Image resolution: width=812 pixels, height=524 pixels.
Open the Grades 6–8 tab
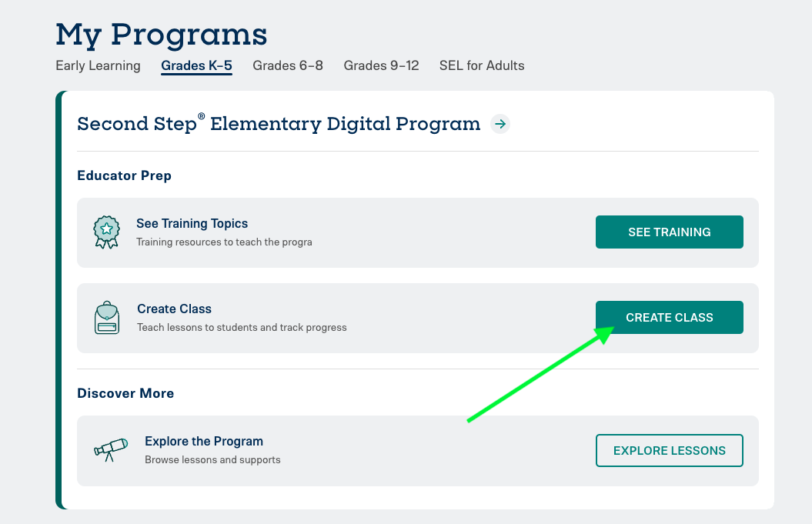tap(288, 65)
